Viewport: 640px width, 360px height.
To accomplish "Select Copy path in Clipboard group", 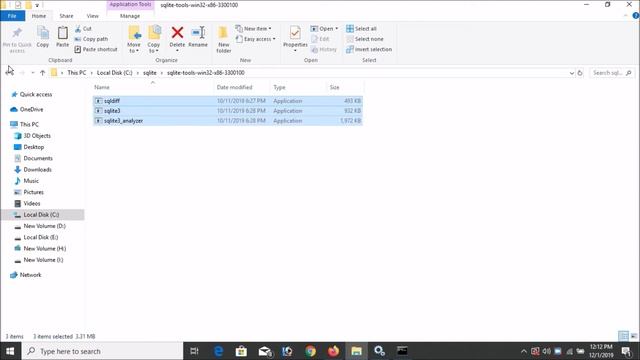I will click(91, 39).
